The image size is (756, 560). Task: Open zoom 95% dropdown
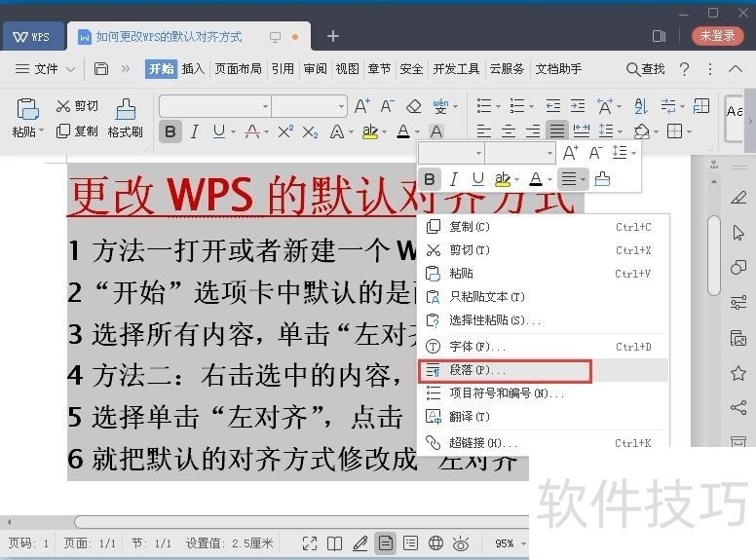(523, 543)
